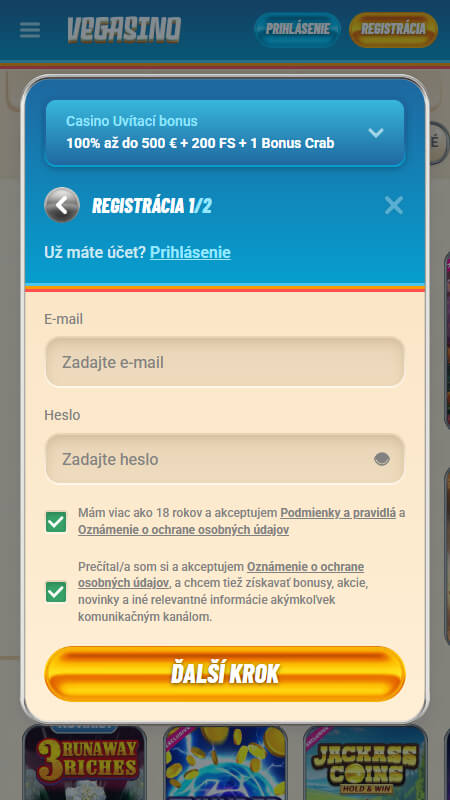
Task: Uncheck the bonusy and novinky consent checkbox
Action: 56,592
